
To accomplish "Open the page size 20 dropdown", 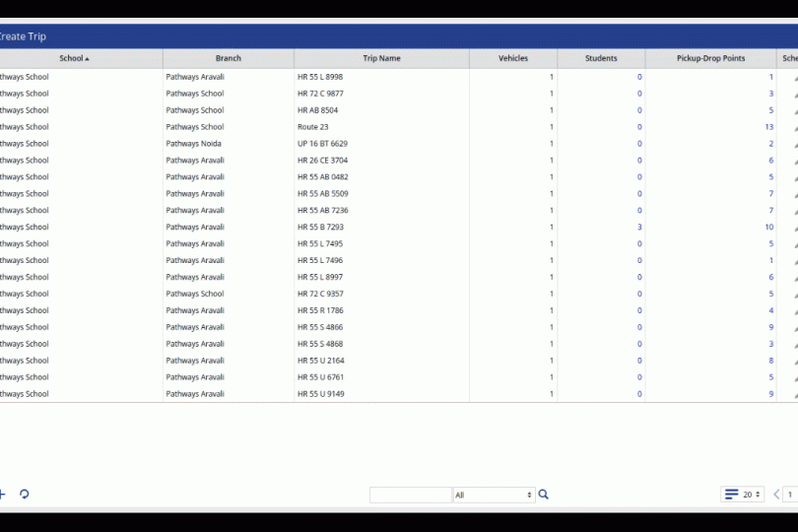I will point(753,495).
